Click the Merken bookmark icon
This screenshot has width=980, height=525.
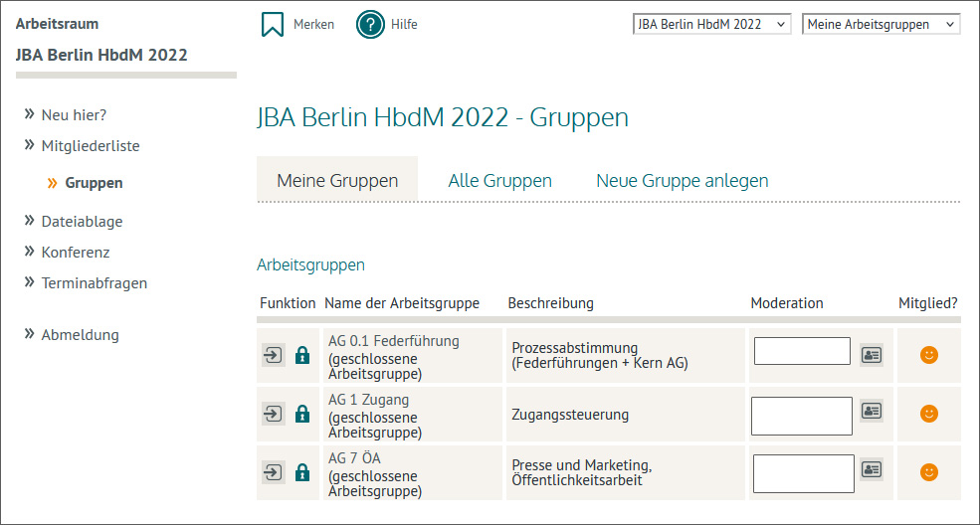273,24
